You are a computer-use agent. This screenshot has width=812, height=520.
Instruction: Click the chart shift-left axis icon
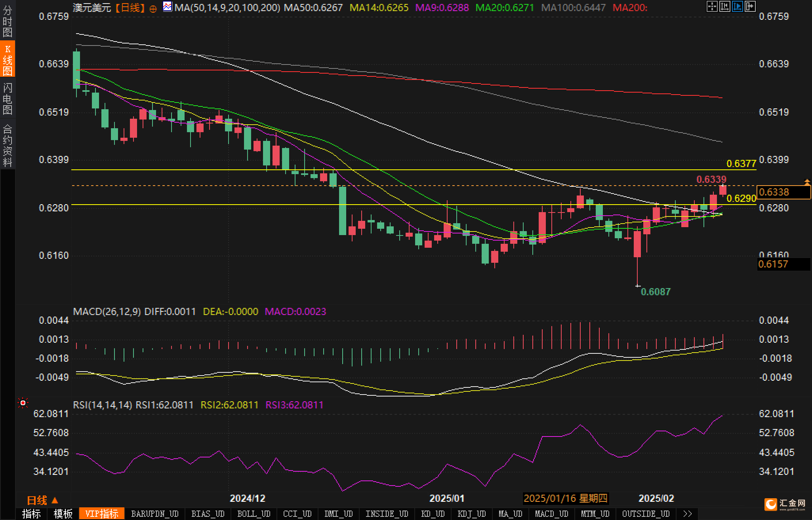(x=724, y=6)
